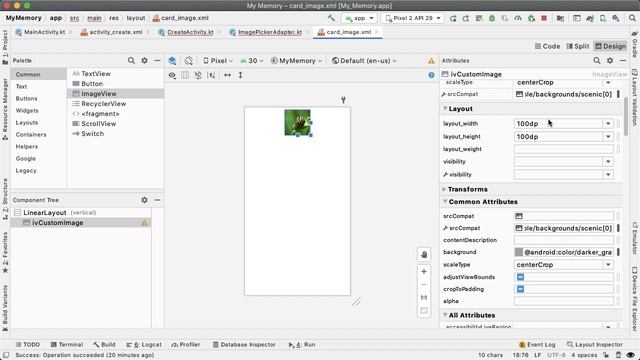Collapse the Layout section
Viewport: 640px width, 360px height.
tap(445, 109)
